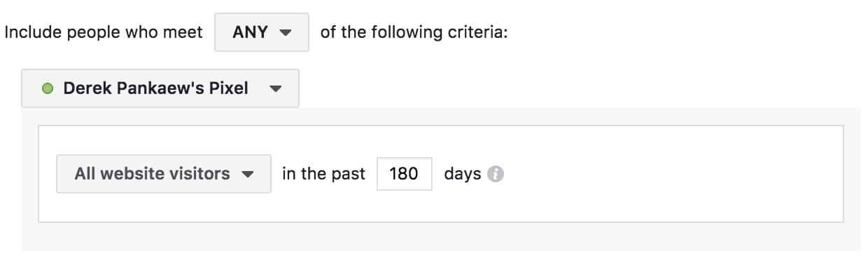Click blank area right of Pixel dropdown
Screen dimensions: 868x258
pos(574,88)
